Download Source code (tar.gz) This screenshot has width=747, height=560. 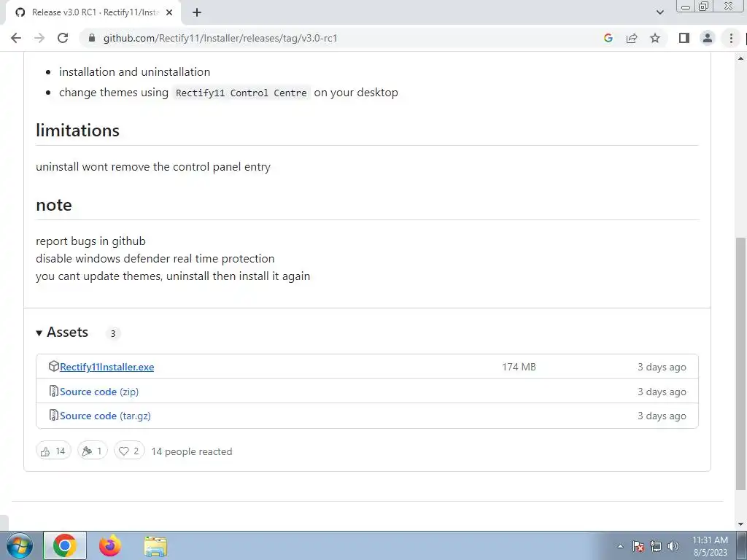click(x=105, y=416)
